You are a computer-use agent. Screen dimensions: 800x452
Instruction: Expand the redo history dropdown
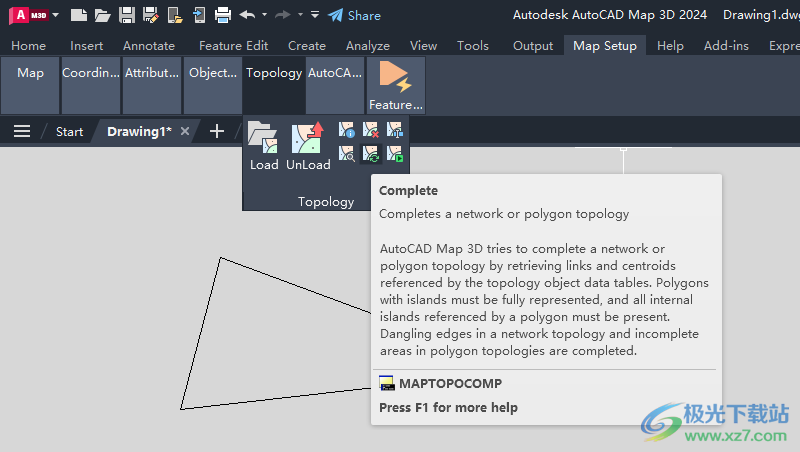tap(301, 15)
